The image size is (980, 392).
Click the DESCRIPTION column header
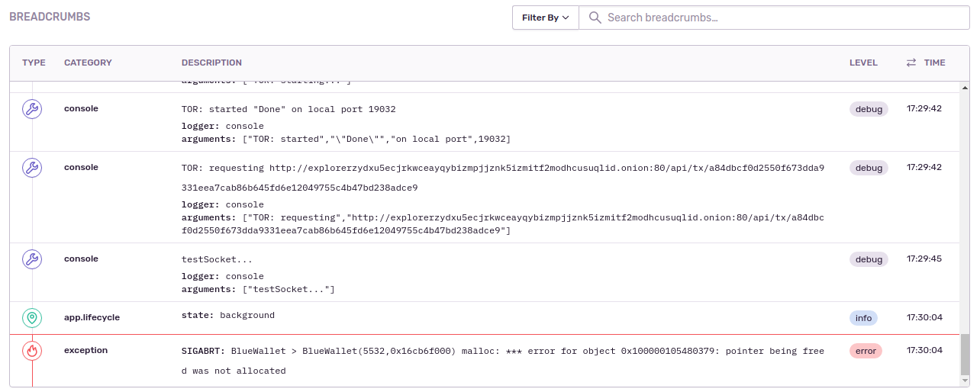(x=211, y=63)
